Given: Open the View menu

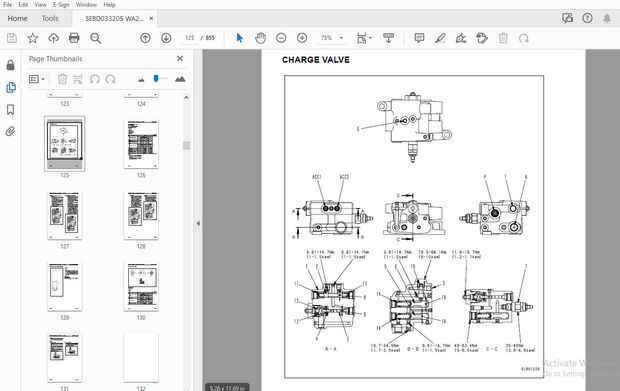Looking at the screenshot, I should [x=40, y=5].
